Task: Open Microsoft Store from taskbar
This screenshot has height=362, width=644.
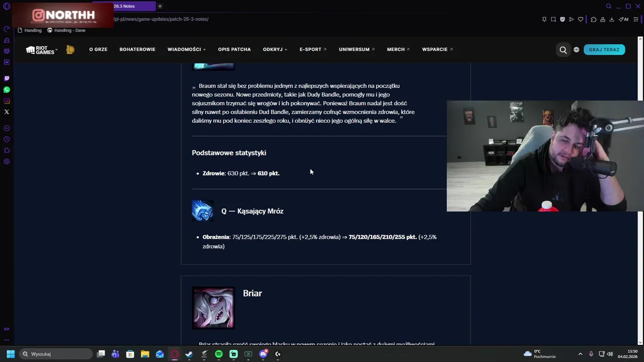Action: coord(130,354)
